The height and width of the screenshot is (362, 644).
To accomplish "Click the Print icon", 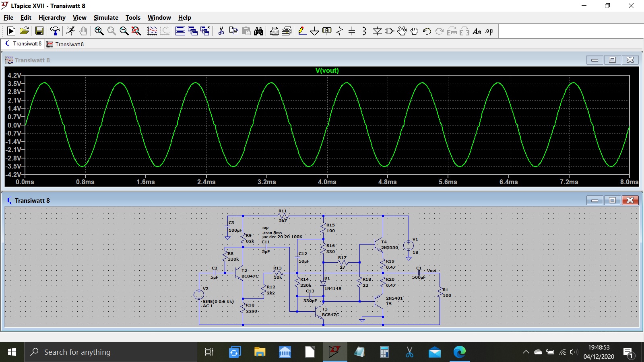I will pos(275,31).
